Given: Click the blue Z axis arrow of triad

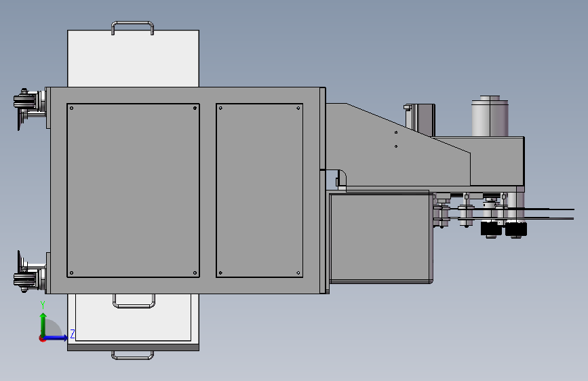Looking at the screenshot, I should click(56, 338).
